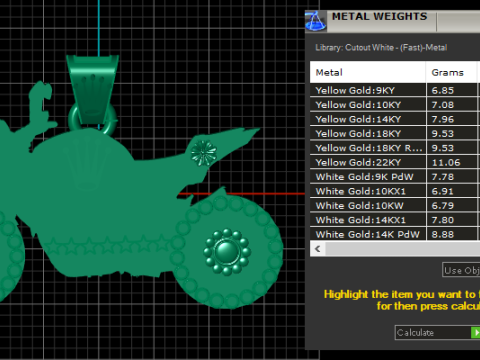The width and height of the screenshot is (480, 360).
Task: Select the Yellow Gold:22KY row
Action: pyautogui.click(x=395, y=162)
